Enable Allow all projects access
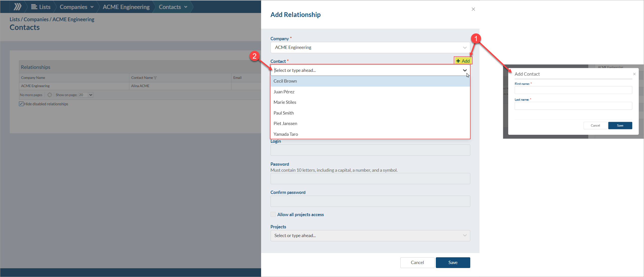644x277 pixels. click(273, 214)
